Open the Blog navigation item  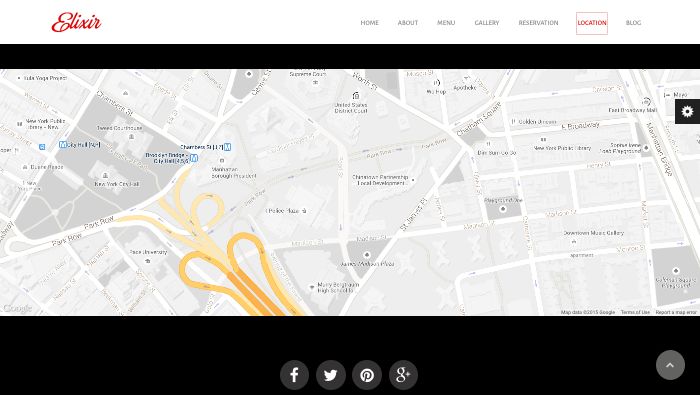click(x=633, y=23)
